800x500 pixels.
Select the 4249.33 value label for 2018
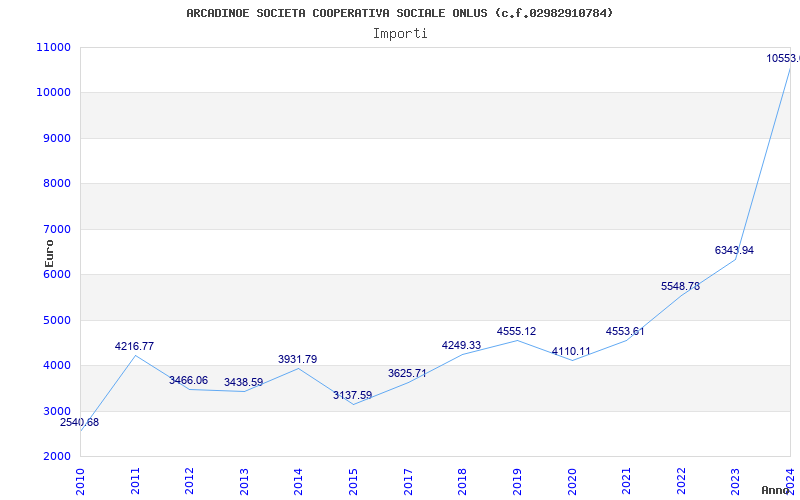(461, 345)
